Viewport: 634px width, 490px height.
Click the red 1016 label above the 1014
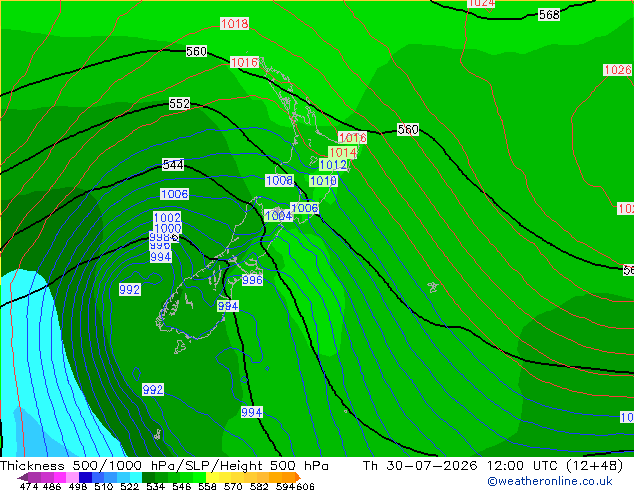tap(353, 138)
